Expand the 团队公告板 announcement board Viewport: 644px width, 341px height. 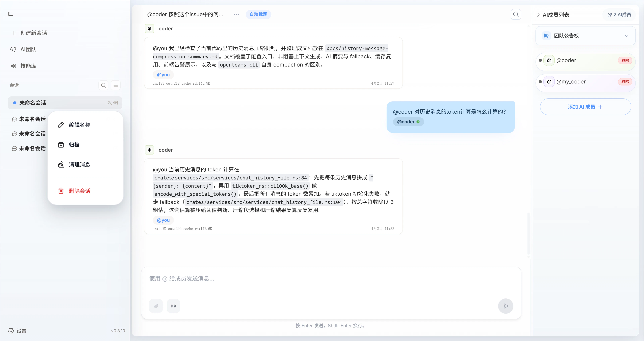pos(627,36)
